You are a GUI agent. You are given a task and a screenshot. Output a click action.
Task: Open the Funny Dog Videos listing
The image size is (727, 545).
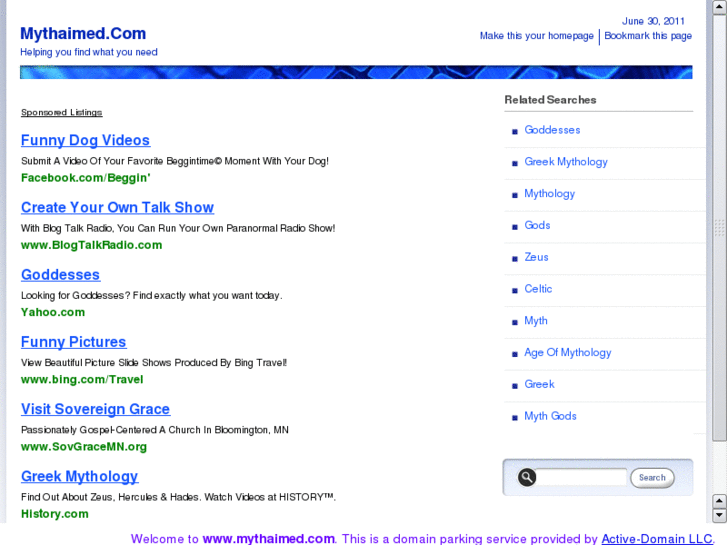click(x=85, y=140)
